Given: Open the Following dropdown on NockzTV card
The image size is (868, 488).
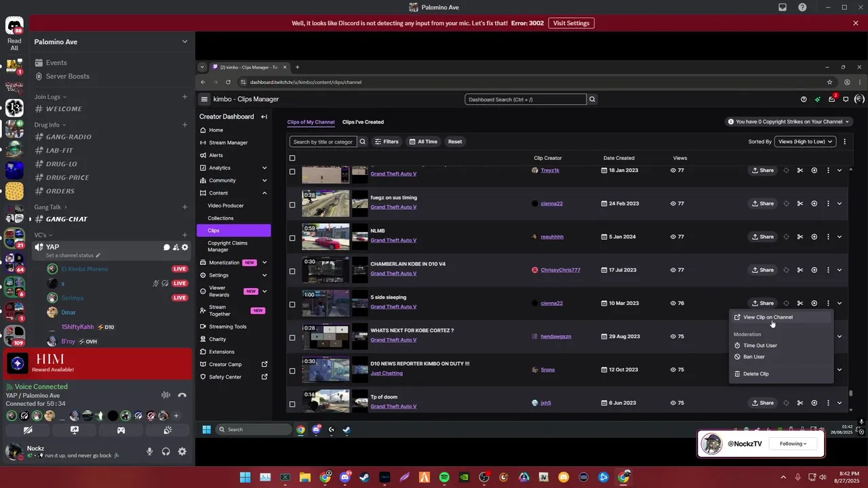Looking at the screenshot, I should click(x=793, y=444).
